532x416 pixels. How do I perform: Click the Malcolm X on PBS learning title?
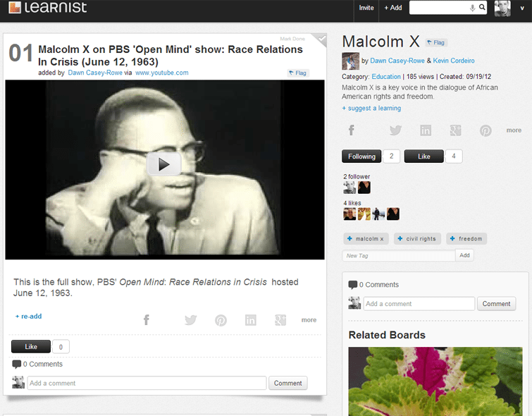coord(171,56)
